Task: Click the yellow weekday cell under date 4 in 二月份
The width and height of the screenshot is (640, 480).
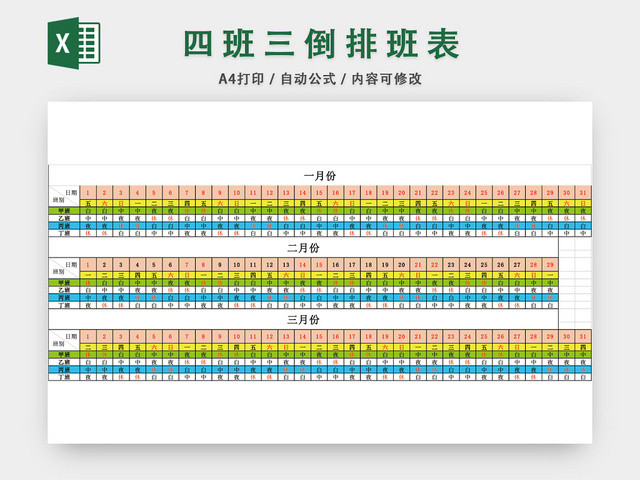Action: point(138,275)
